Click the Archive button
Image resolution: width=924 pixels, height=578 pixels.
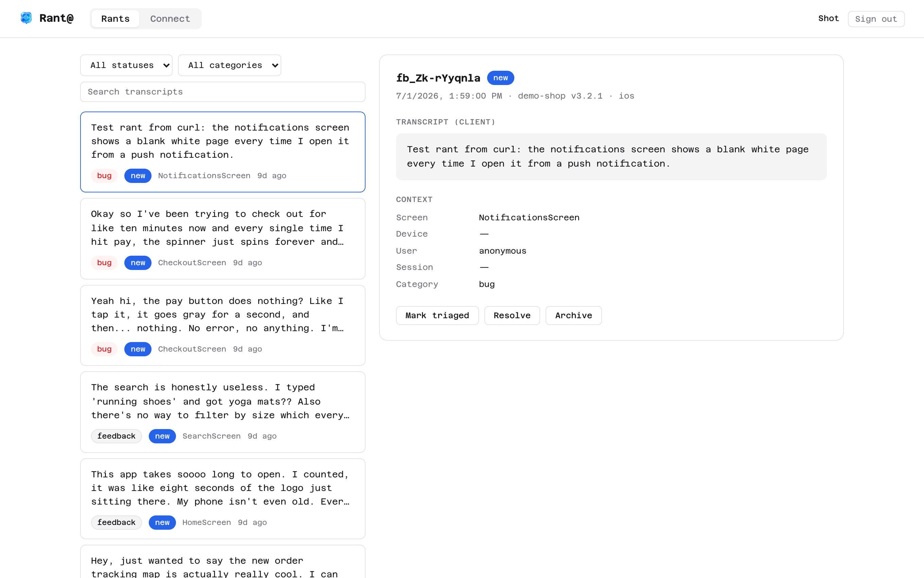pyautogui.click(x=573, y=316)
